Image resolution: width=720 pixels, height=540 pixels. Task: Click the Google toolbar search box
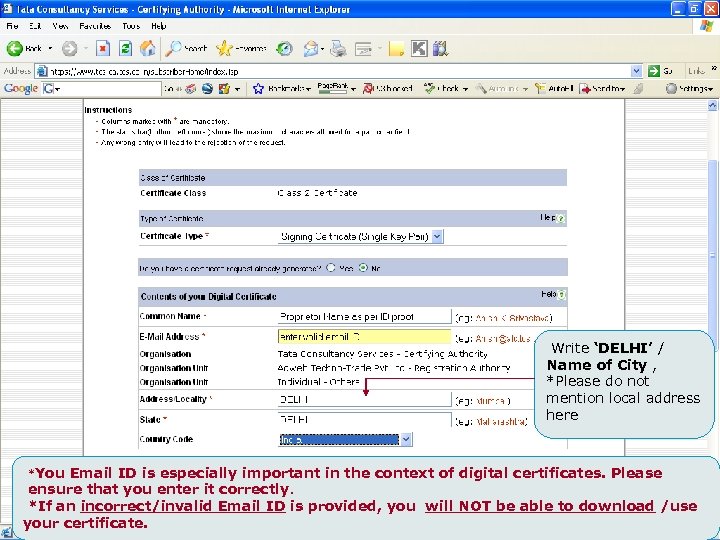pyautogui.click(x=107, y=89)
